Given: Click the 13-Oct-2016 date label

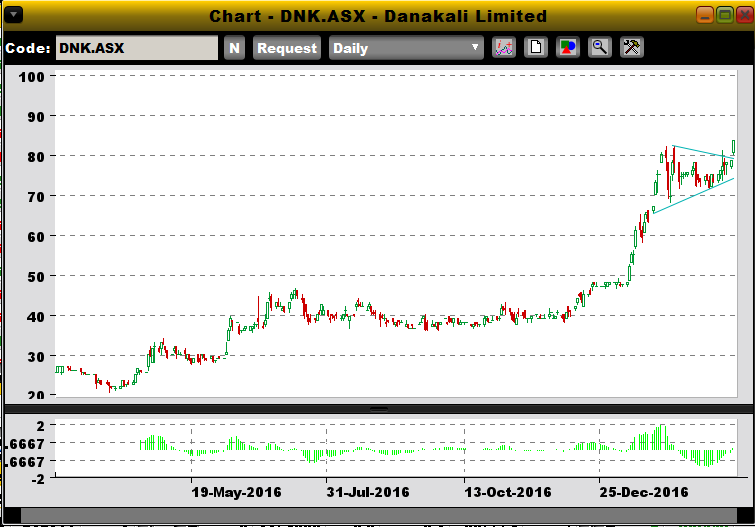Looking at the screenshot, I should [x=508, y=492].
